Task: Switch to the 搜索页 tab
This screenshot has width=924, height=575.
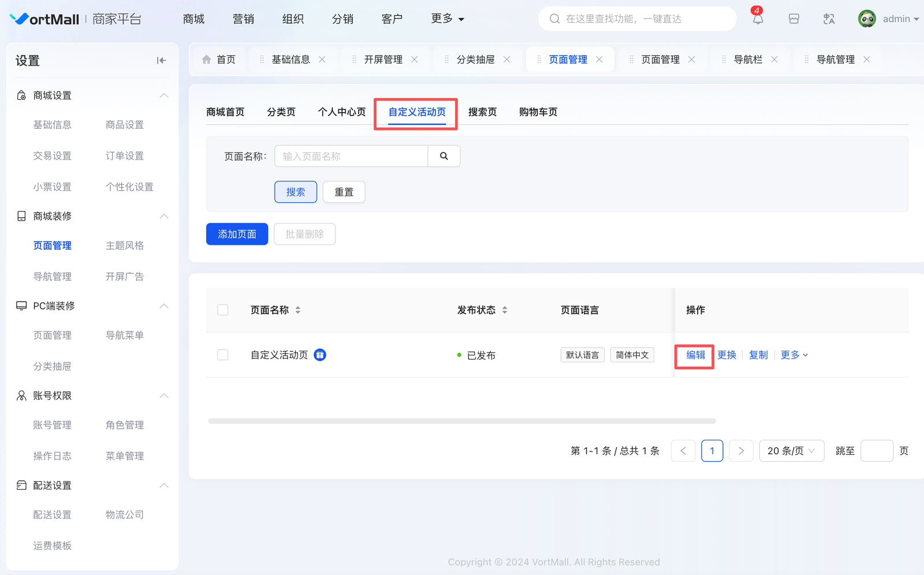Action: [x=482, y=112]
